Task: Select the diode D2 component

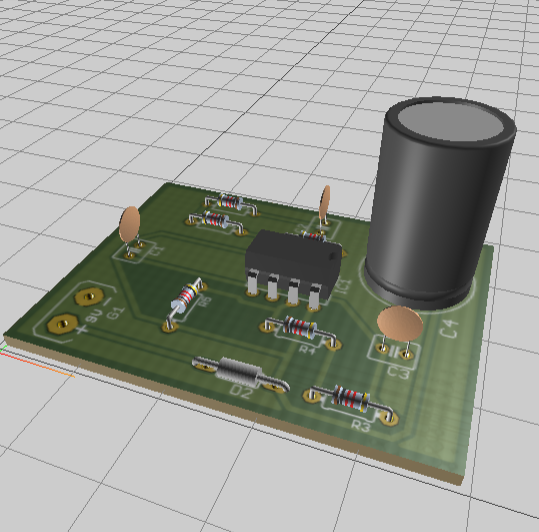Action: [x=240, y=373]
